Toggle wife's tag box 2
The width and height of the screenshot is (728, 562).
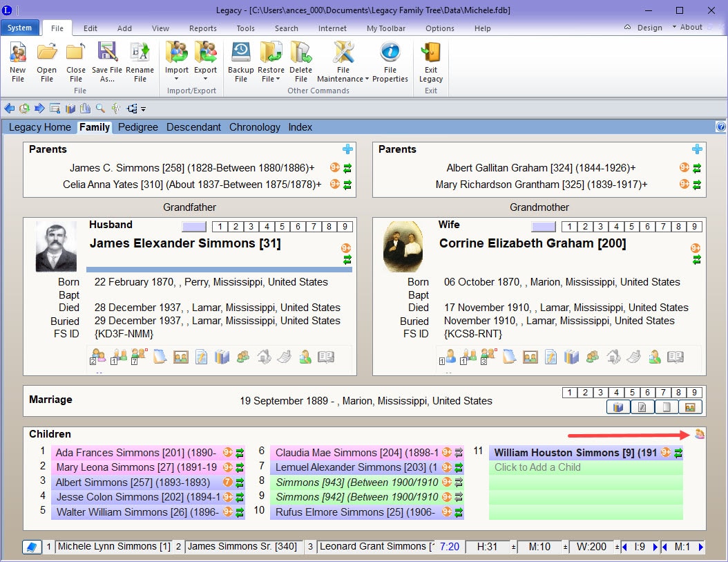[x=585, y=226]
